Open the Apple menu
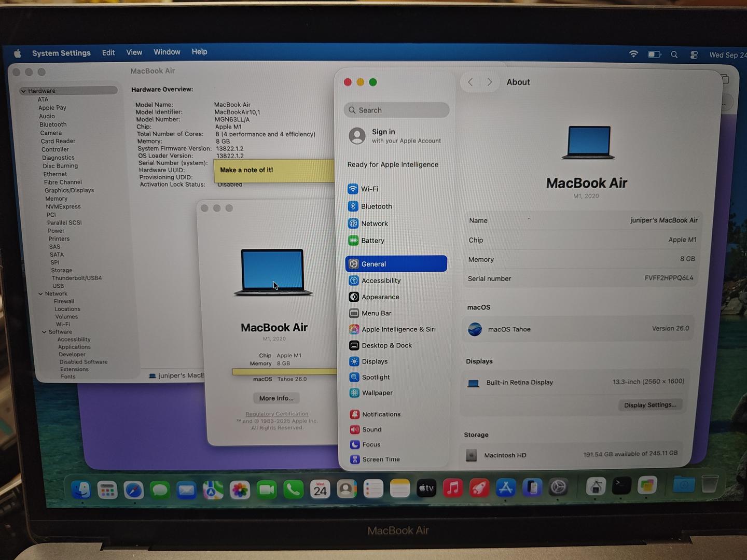 coord(18,53)
